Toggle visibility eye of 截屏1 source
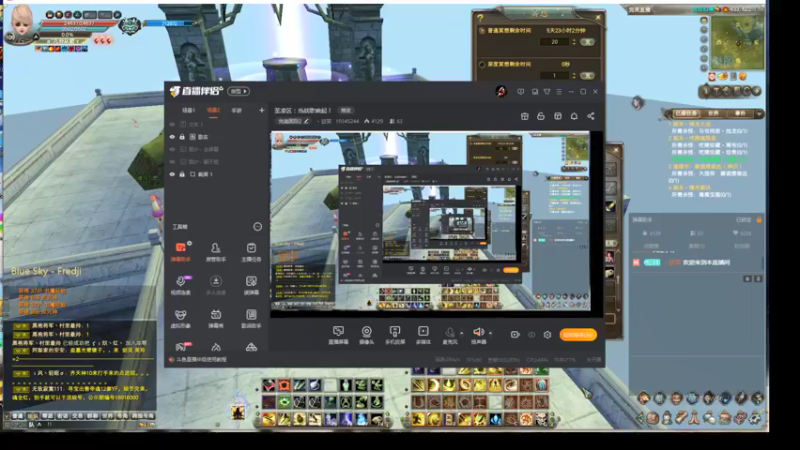This screenshot has width=800, height=450. [172, 174]
